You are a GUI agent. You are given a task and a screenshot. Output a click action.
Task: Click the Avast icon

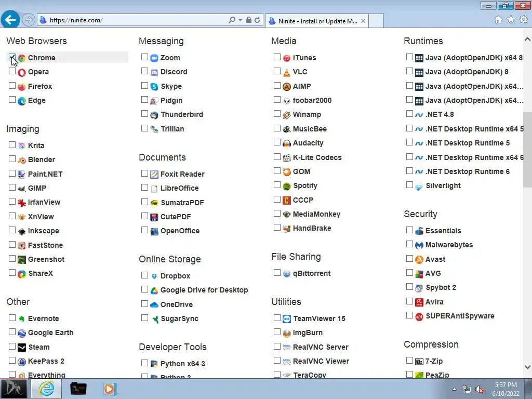(x=419, y=260)
